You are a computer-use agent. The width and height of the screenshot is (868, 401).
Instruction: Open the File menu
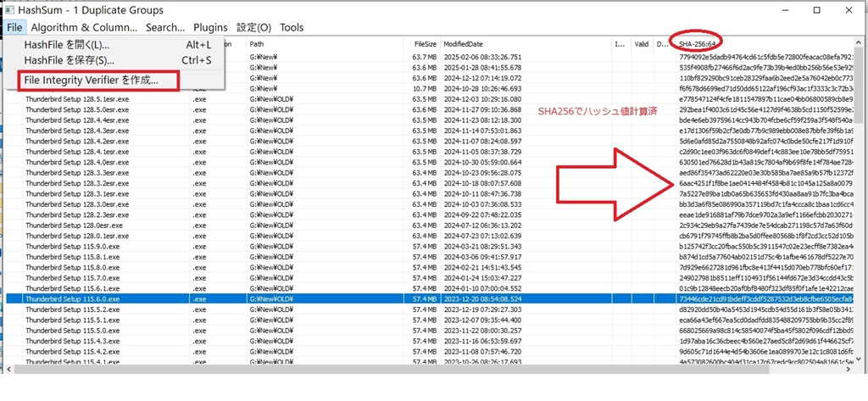coord(15,27)
